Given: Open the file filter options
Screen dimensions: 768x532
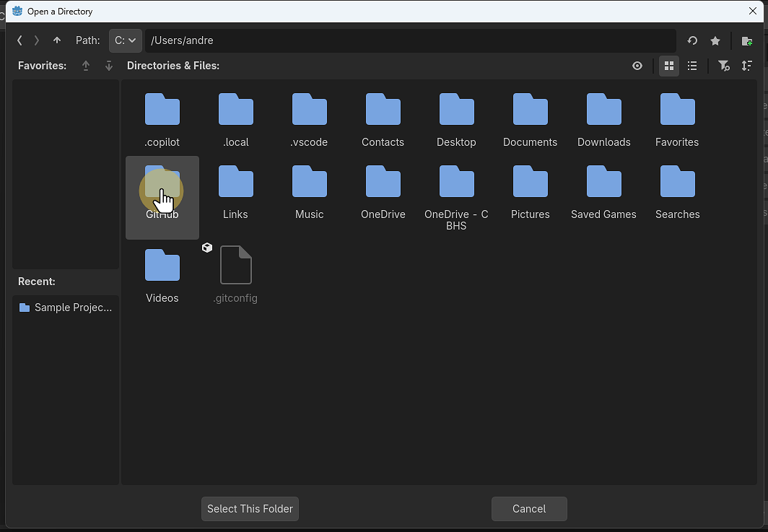Looking at the screenshot, I should (724, 66).
